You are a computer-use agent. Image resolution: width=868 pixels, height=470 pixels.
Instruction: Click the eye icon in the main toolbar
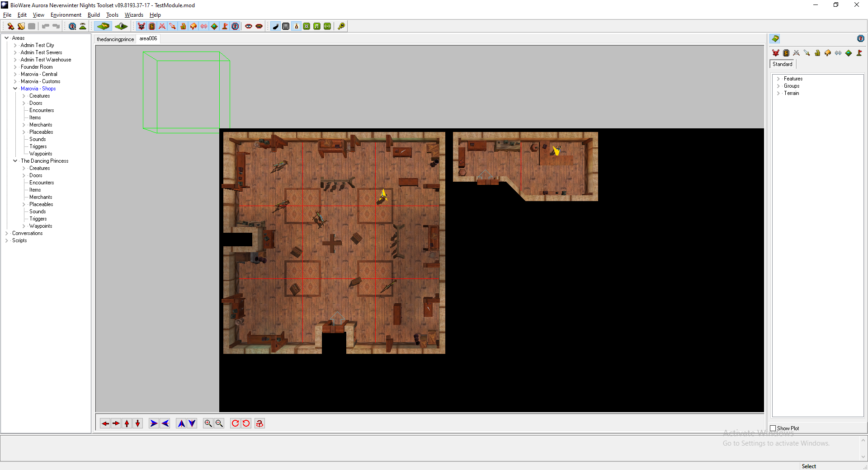[x=249, y=26]
